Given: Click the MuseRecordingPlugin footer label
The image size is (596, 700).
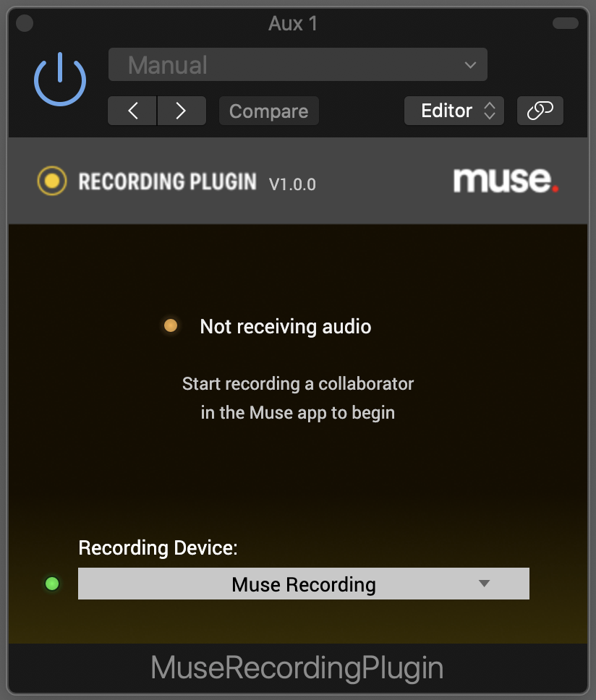Looking at the screenshot, I should coord(297,668).
